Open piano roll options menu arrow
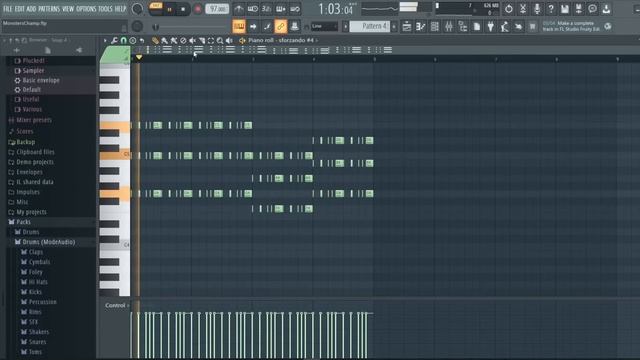 click(x=105, y=40)
